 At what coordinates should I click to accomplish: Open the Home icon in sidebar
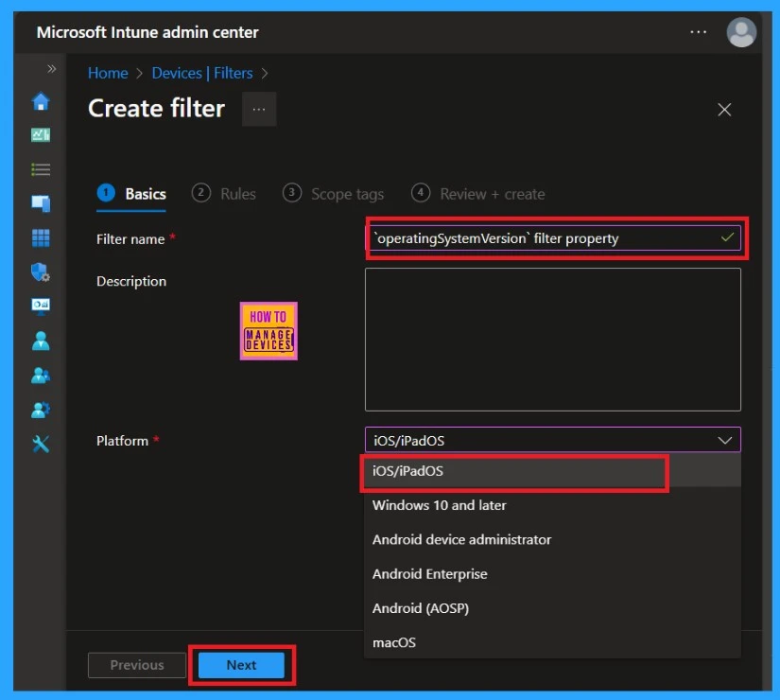[x=41, y=101]
